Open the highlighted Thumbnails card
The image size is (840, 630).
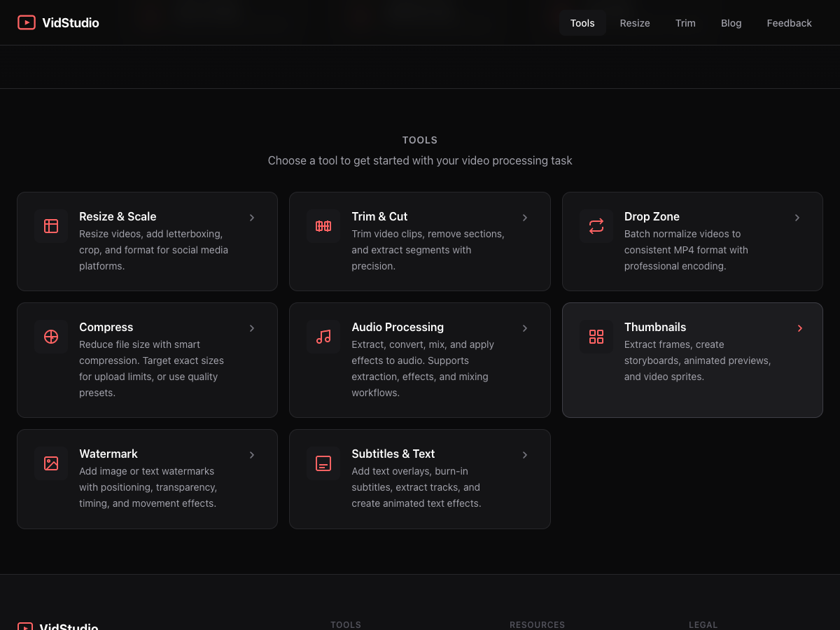692,360
